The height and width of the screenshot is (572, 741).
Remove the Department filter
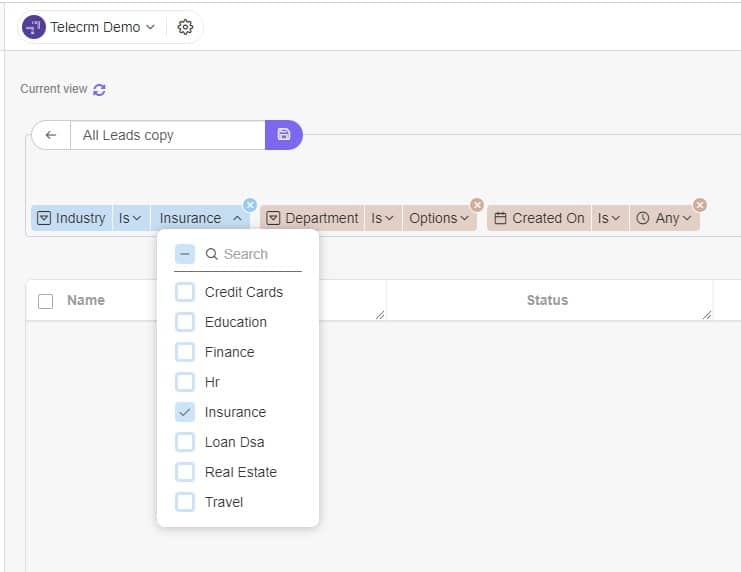[477, 205]
